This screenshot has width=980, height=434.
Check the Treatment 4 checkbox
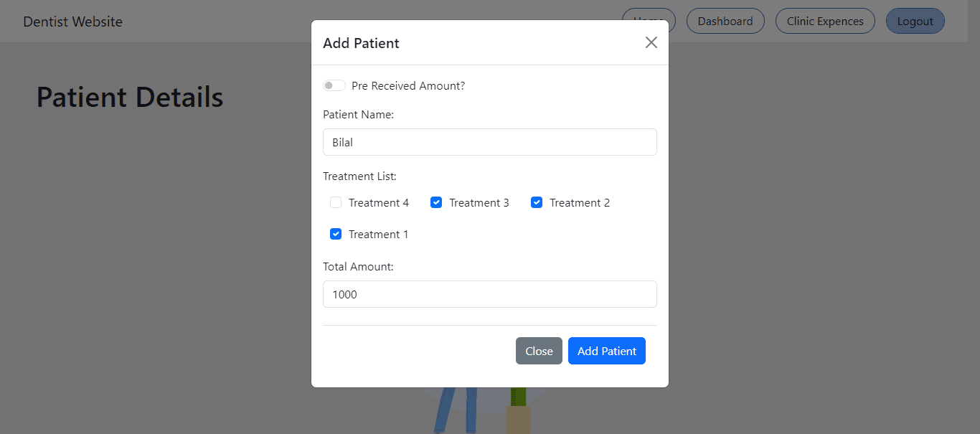coord(336,202)
